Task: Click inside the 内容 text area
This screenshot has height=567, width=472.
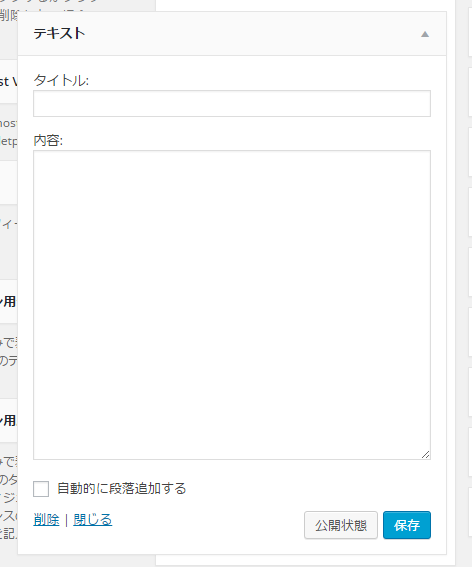Action: (232, 305)
